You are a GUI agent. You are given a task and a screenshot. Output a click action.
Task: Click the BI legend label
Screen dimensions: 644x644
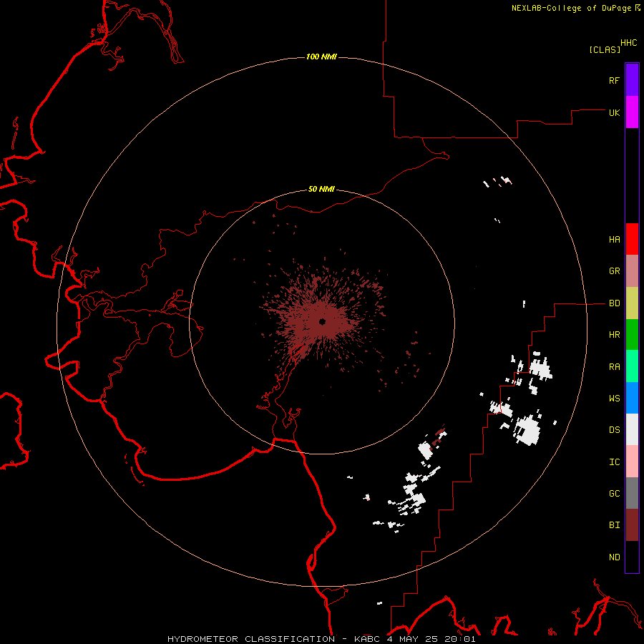(x=614, y=525)
